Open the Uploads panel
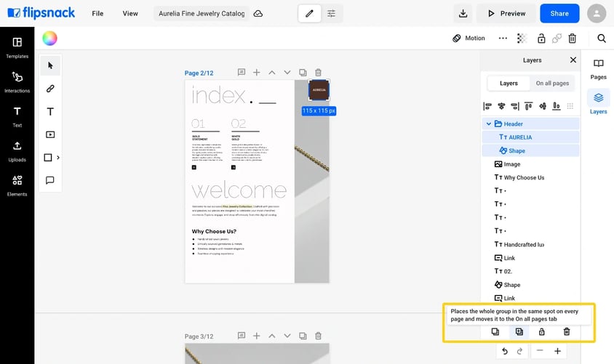The width and height of the screenshot is (614, 364). (x=17, y=151)
